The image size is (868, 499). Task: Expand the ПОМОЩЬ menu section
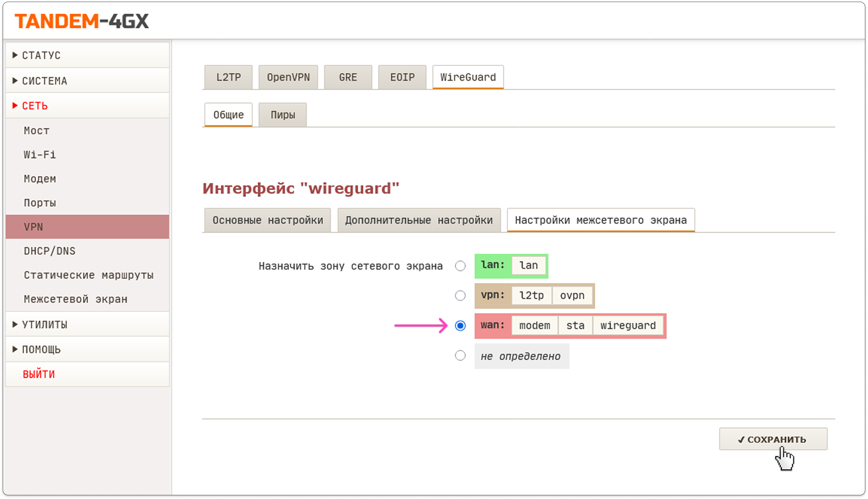click(x=41, y=349)
